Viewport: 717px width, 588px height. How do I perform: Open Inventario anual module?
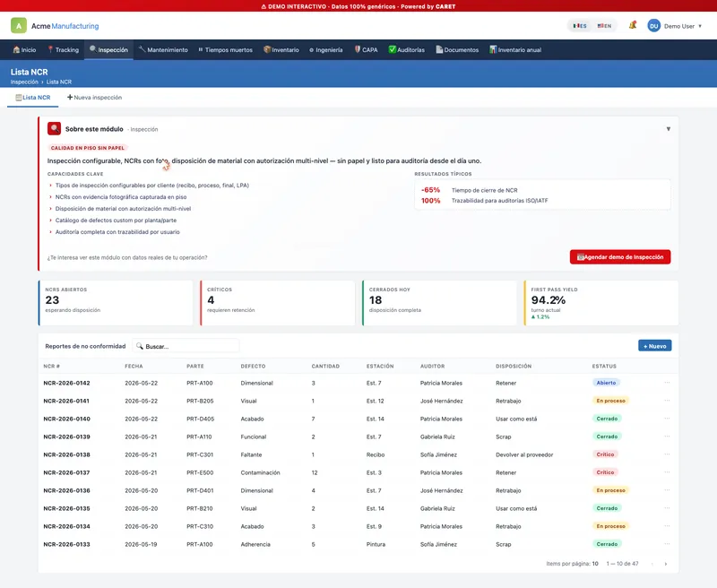515,50
